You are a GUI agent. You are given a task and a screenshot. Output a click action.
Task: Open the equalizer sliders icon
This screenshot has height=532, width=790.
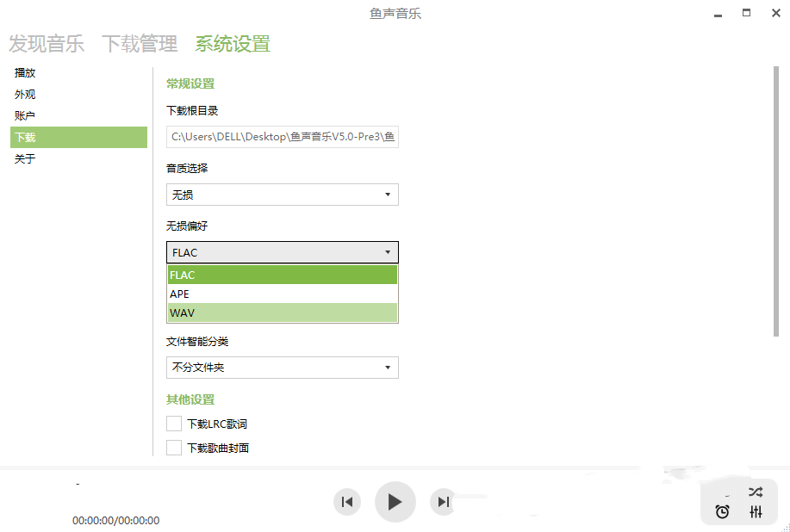pyautogui.click(x=756, y=512)
